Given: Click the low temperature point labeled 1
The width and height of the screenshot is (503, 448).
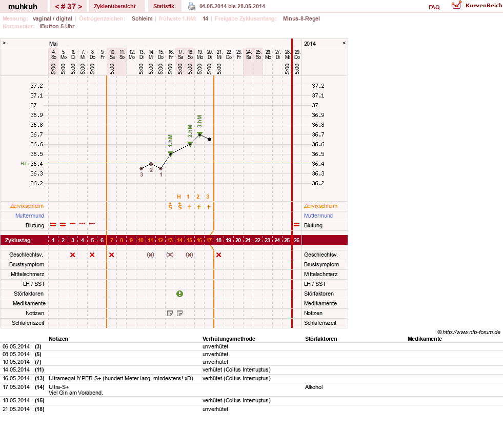Looking at the screenshot, I should coord(160,169).
